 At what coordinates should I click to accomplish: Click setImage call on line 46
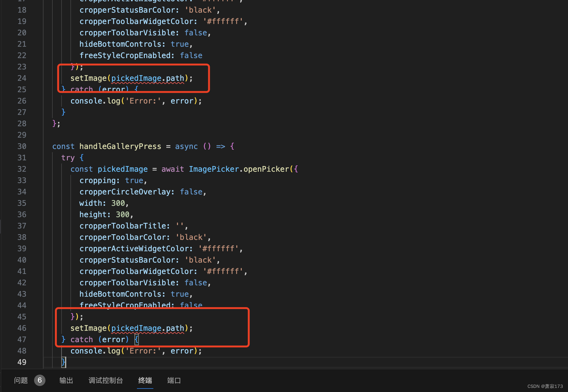click(x=89, y=328)
